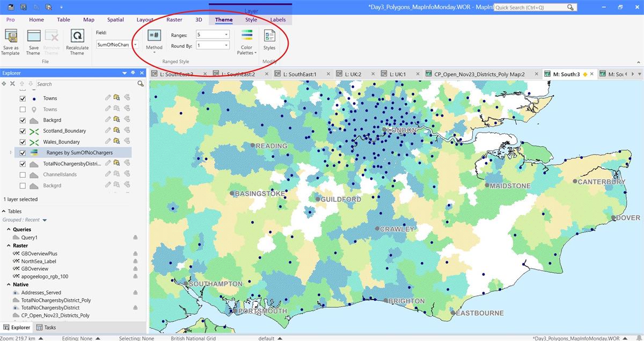Check the second (greyed) Towns layer checkbox
Screen dimensions: 644x341
(x=23, y=109)
